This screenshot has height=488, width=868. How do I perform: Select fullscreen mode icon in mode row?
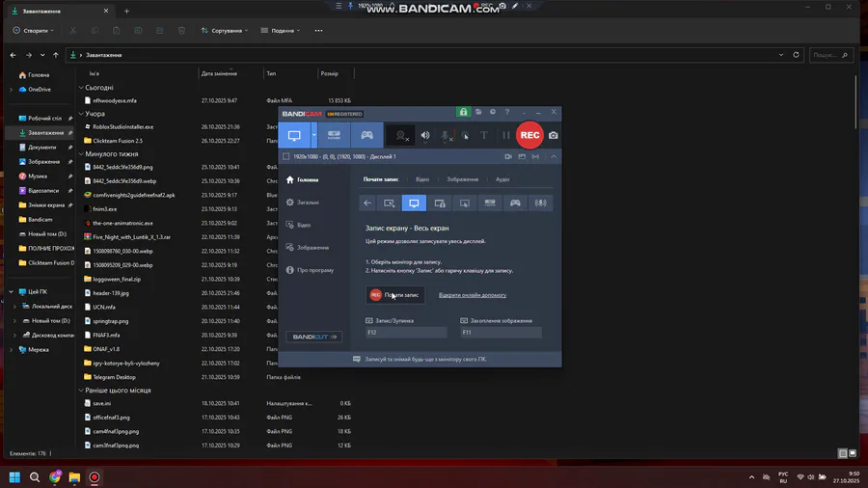coord(414,203)
